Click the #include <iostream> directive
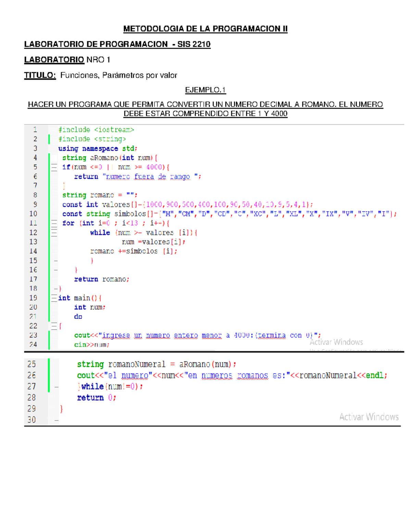411x532 pixels. coord(97,129)
